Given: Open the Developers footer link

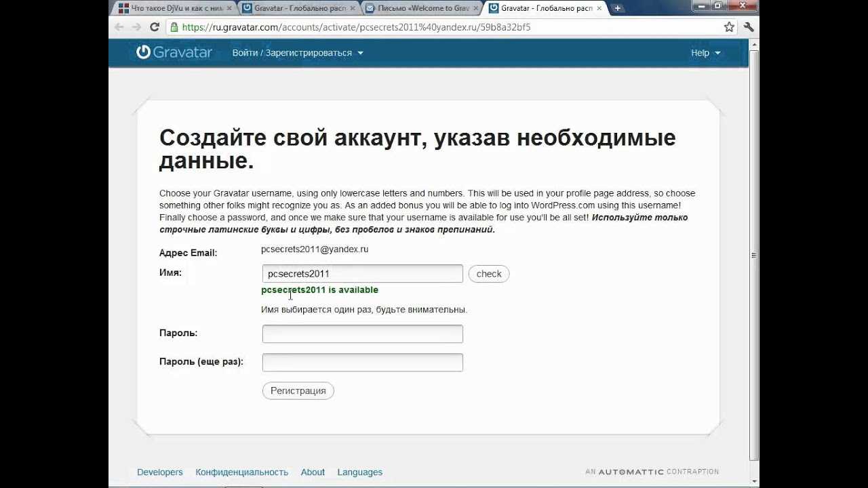Looking at the screenshot, I should click(x=159, y=472).
